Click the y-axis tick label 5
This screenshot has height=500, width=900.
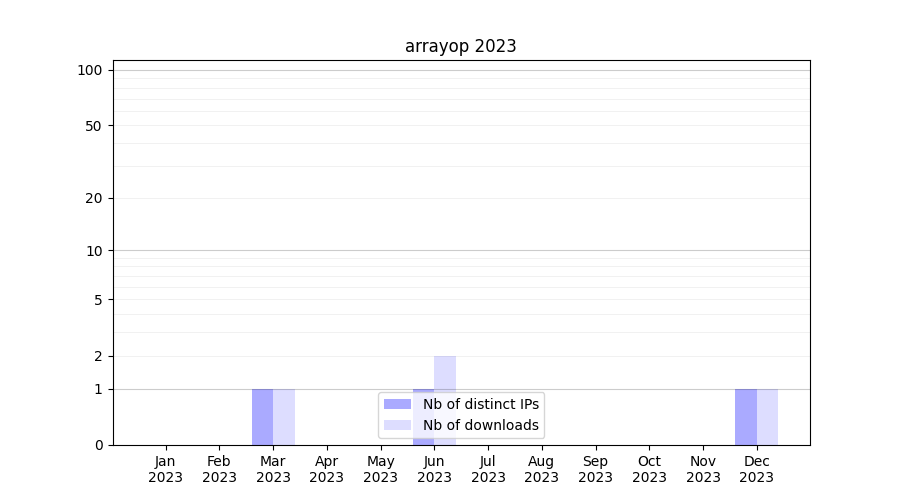[x=98, y=300]
